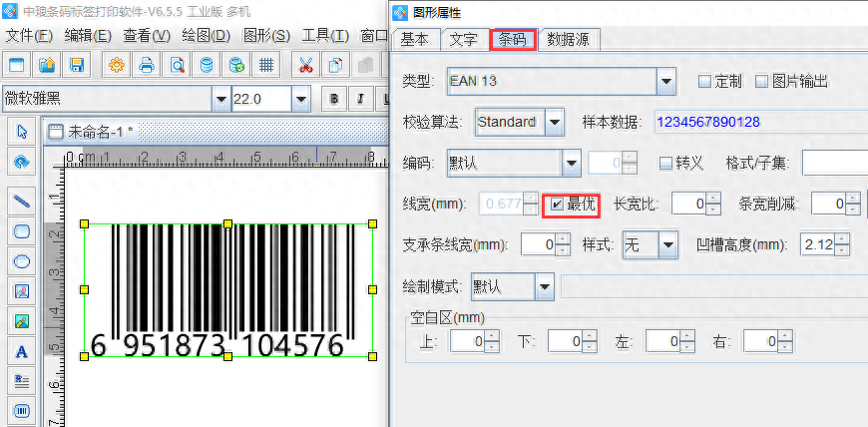Click the 空白区 下 stepper arrows

590,341
